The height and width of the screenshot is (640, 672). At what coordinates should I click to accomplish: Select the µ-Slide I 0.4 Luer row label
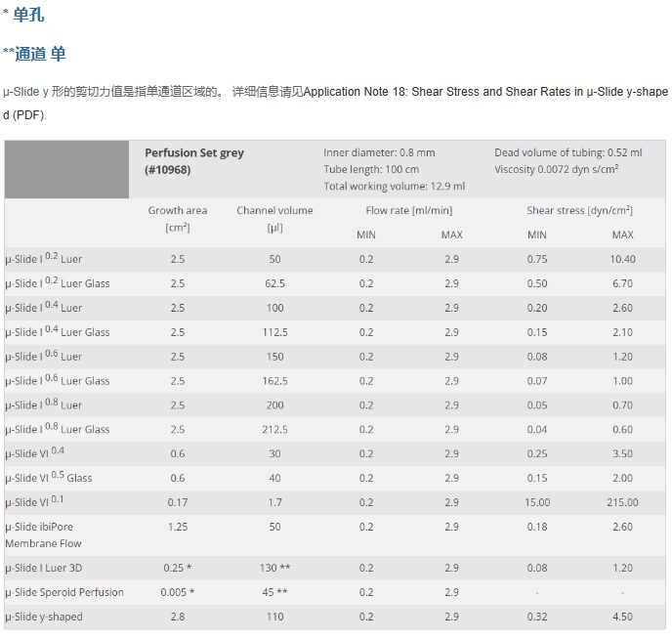43,308
